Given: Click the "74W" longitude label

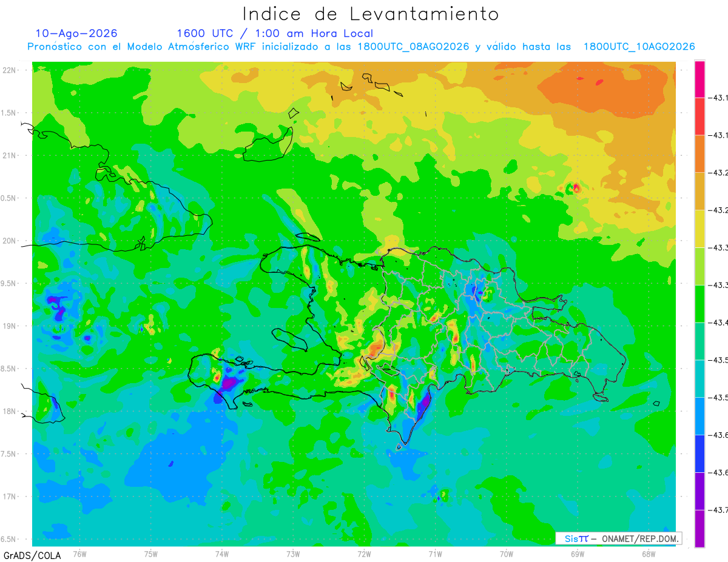Looking at the screenshot, I should (x=222, y=554).
